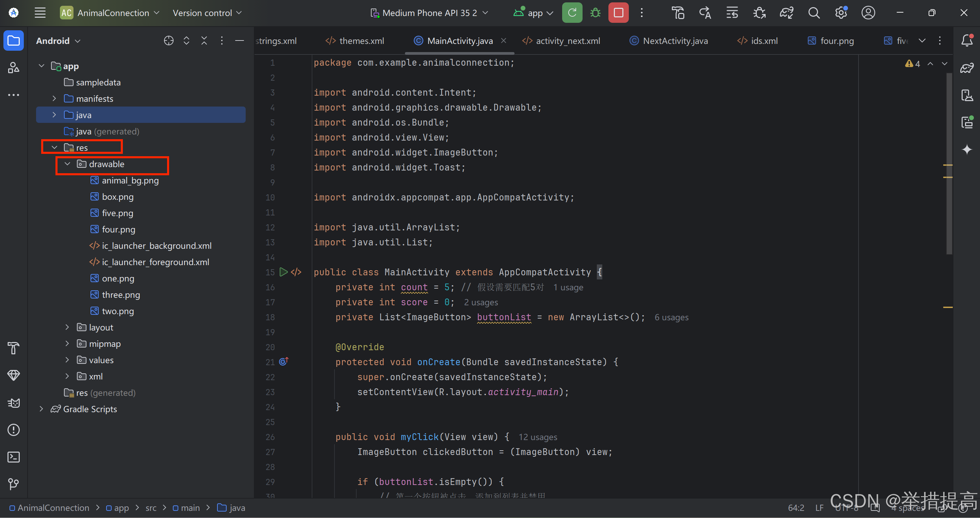Click Select Opened File target icon
The width and height of the screenshot is (980, 518).
[168, 41]
